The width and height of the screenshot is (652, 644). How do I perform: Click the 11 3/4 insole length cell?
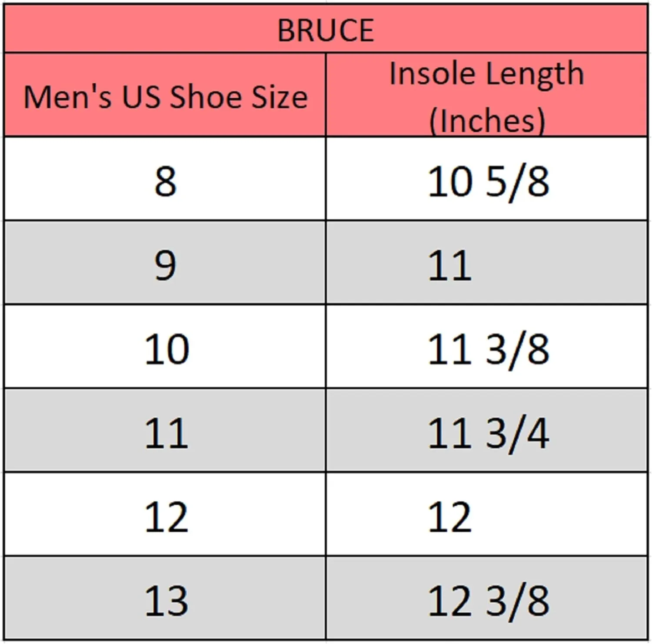(x=487, y=430)
